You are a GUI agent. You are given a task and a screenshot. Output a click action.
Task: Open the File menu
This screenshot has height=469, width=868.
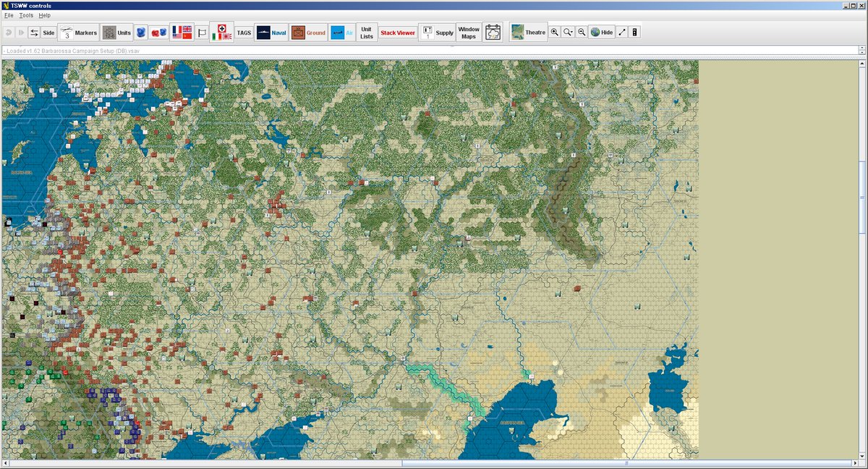pos(9,15)
